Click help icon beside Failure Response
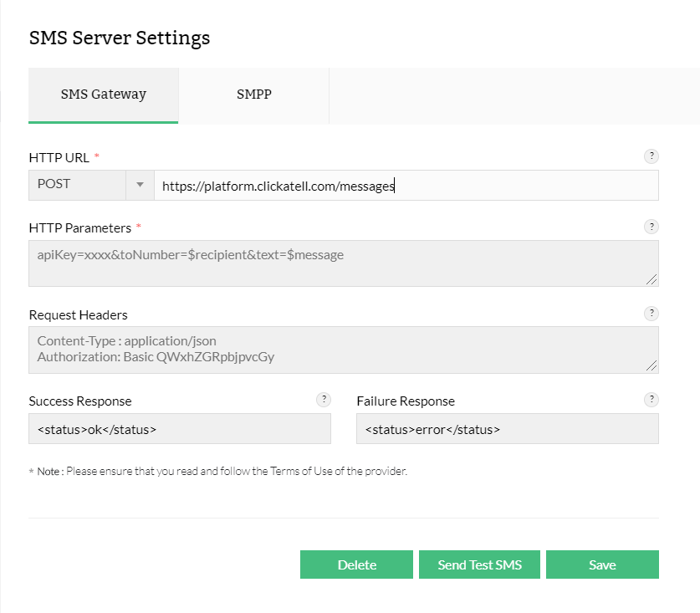 (x=651, y=401)
